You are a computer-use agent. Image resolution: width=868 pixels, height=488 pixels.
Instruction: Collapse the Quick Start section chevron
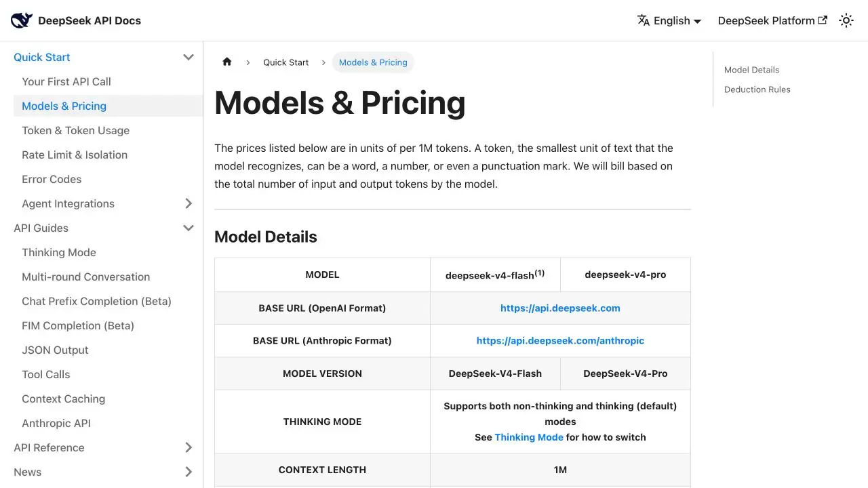pos(189,57)
